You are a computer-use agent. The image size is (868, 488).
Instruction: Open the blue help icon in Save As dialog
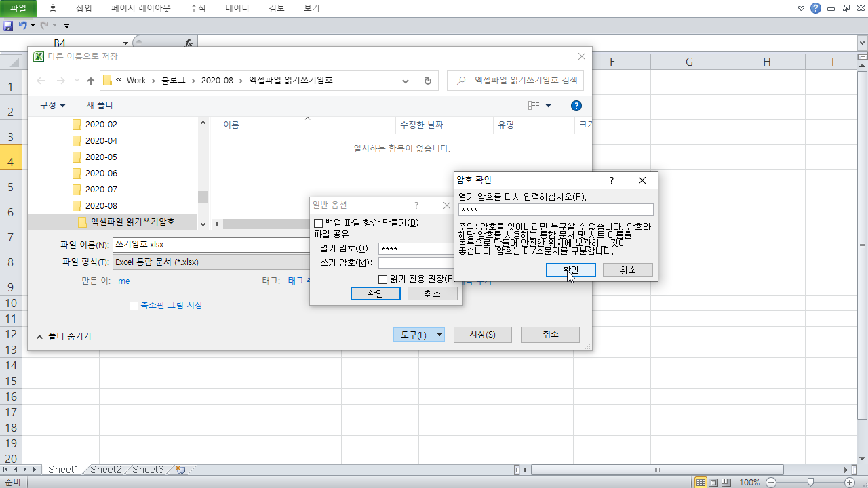[x=576, y=106]
